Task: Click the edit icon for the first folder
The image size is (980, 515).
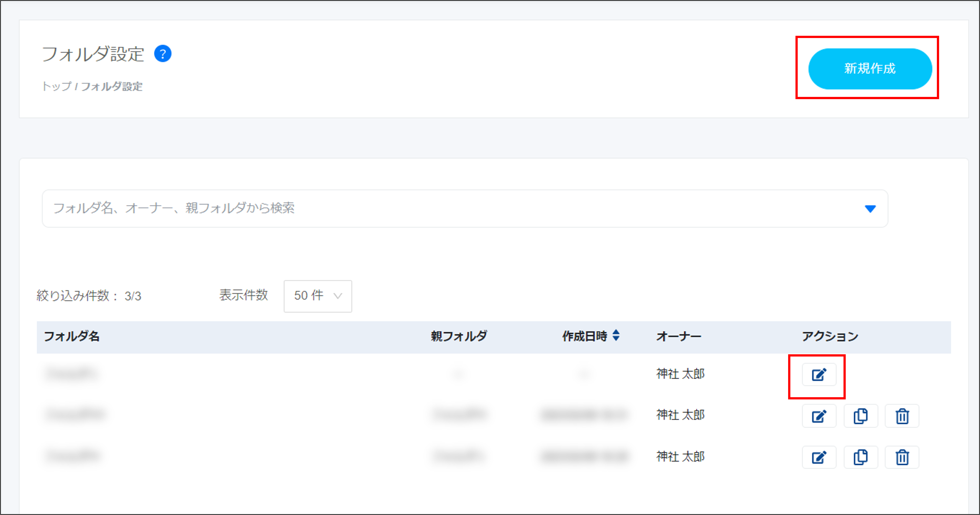Action: (x=819, y=374)
